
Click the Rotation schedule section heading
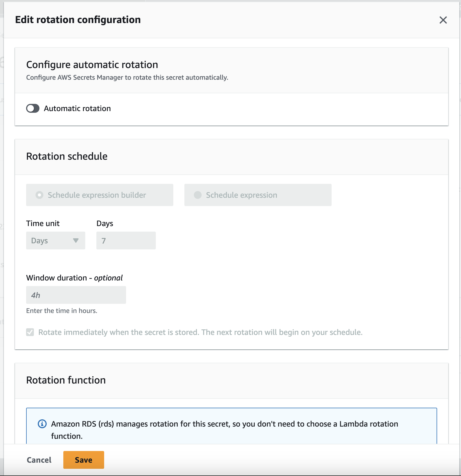[x=67, y=156]
